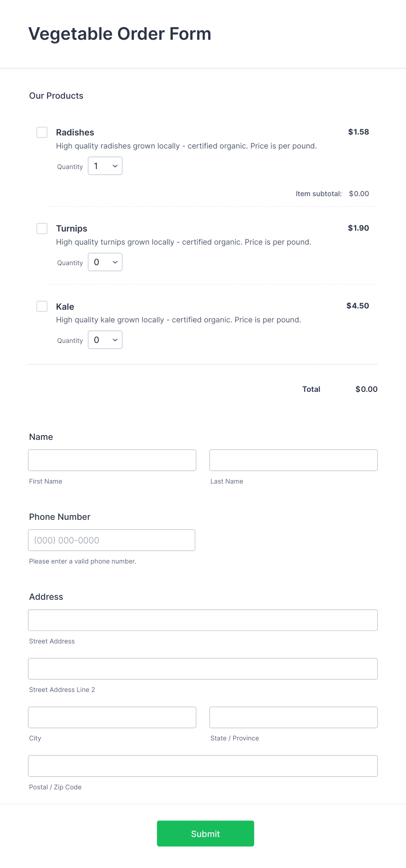Open the Turnips quantity dropdown
This screenshot has height=868, width=406.
pyautogui.click(x=105, y=262)
